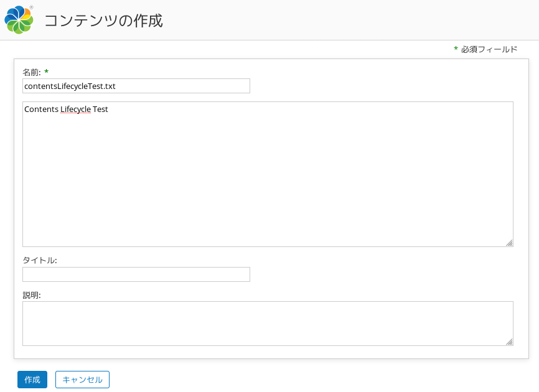539x392 pixels.
Task: Cancel with the キャンセル button
Action: 83,380
